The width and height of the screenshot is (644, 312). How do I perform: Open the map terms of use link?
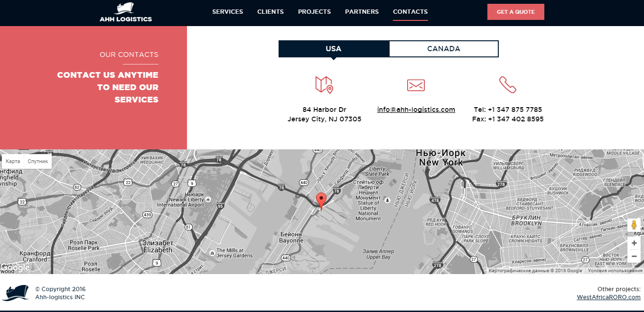[x=615, y=271]
